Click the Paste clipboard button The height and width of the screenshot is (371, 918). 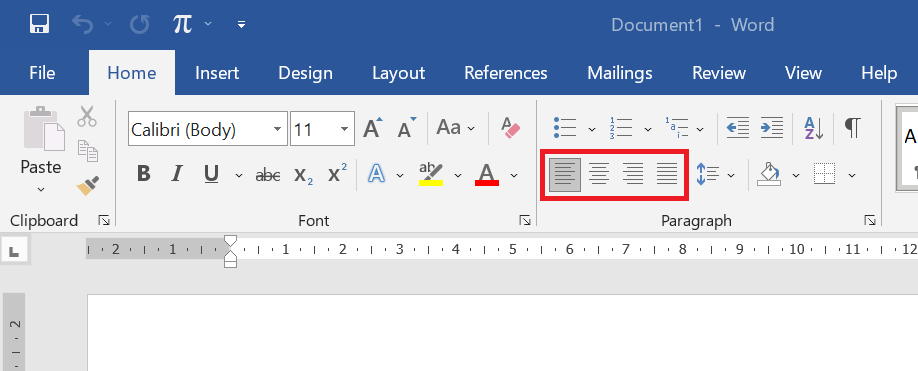[43, 129]
